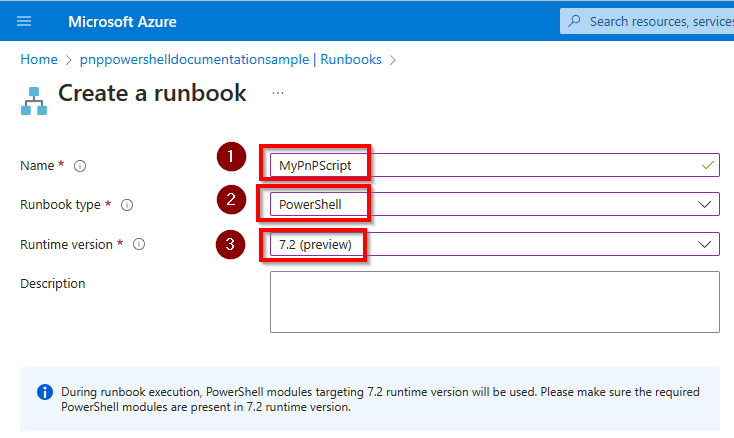734x438 pixels.
Task: Click the runbook hierarchy icon
Action: pyautogui.click(x=34, y=101)
